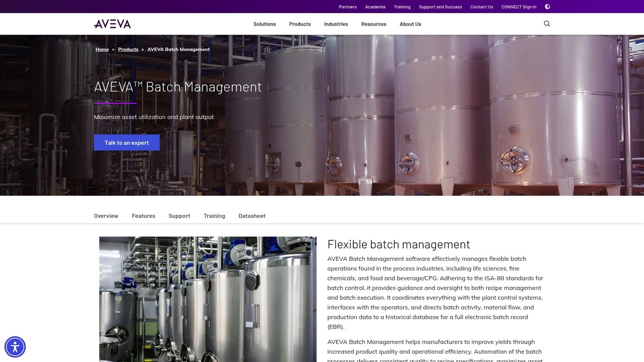
Task: Click the AVEVA Batch Management breadcrumb text
Action: coord(179,49)
